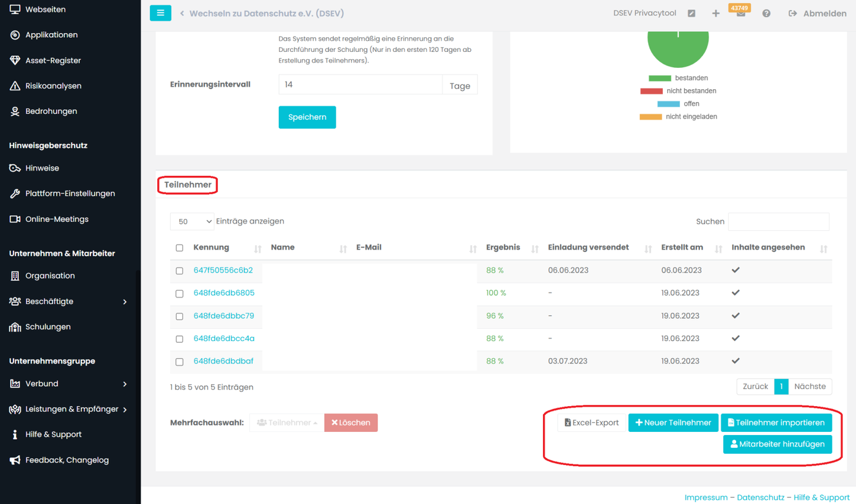
Task: Sort by Einladung versendet column arrows
Action: [x=648, y=249]
